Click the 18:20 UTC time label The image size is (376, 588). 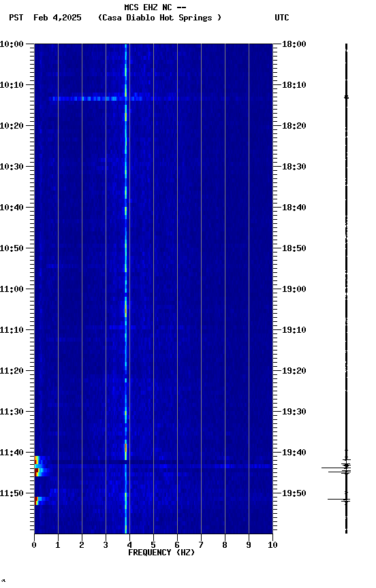click(x=294, y=126)
